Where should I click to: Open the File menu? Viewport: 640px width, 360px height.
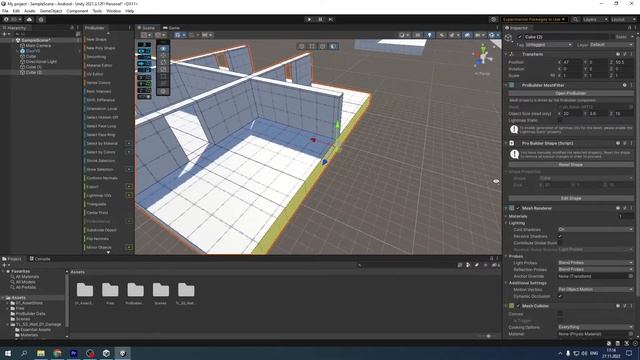[5, 11]
